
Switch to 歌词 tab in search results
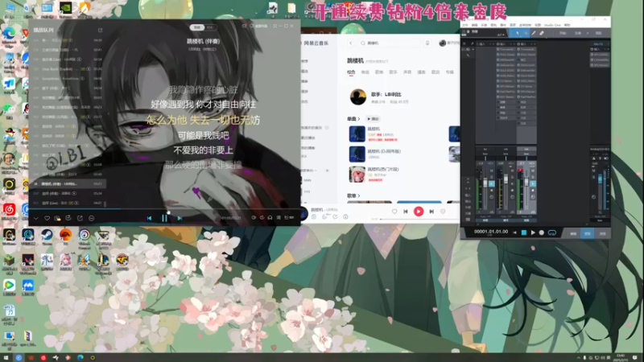click(436, 72)
